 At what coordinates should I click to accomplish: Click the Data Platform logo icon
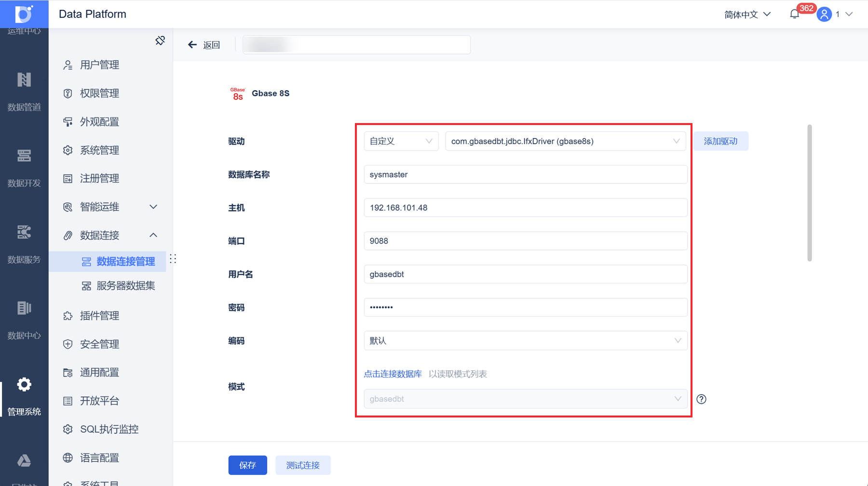tap(24, 14)
